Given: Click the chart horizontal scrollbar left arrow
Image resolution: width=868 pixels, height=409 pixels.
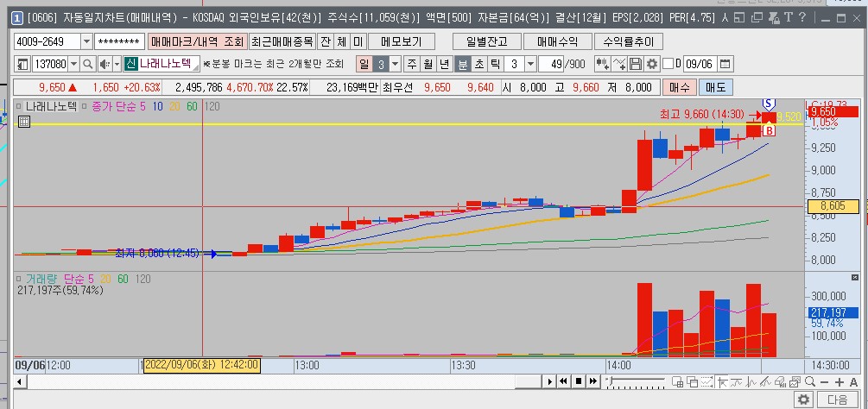Looking at the screenshot, I should (19, 382).
